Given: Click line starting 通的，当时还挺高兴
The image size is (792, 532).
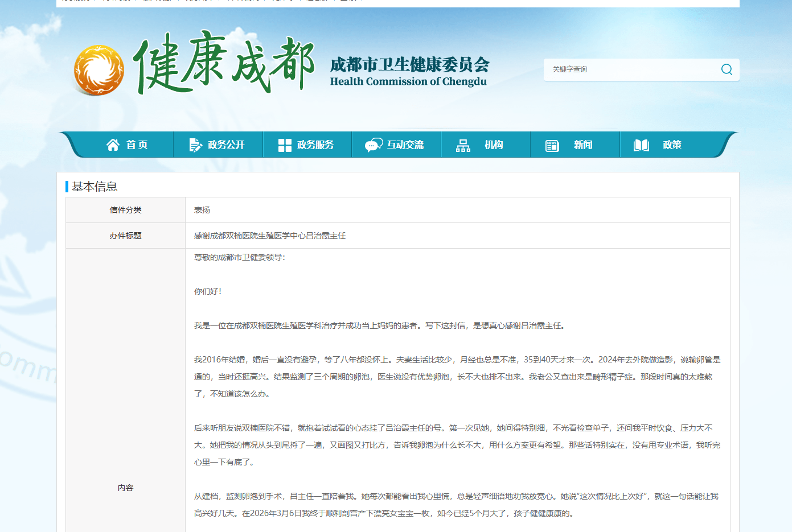Looking at the screenshot, I should [x=453, y=377].
